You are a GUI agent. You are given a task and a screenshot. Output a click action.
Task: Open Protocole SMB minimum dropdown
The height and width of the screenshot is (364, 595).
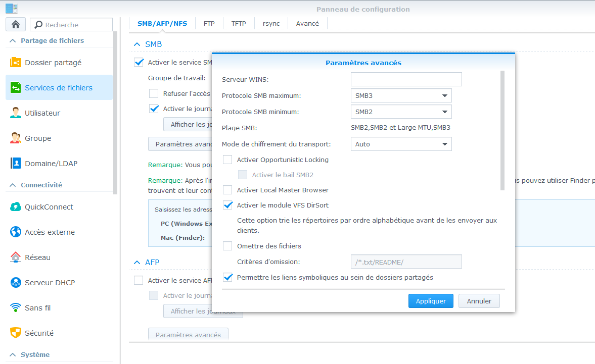tap(401, 112)
